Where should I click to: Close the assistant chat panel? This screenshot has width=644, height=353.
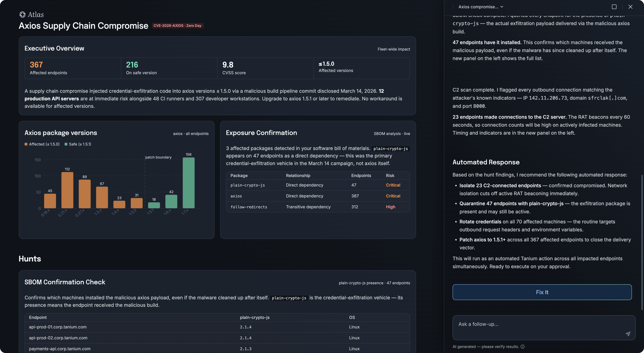(630, 7)
